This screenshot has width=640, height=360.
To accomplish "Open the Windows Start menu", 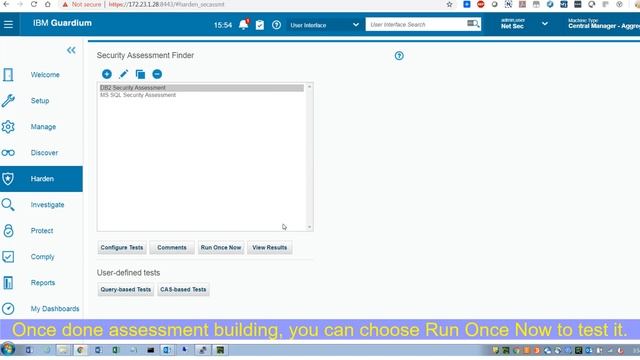I will 8,349.
